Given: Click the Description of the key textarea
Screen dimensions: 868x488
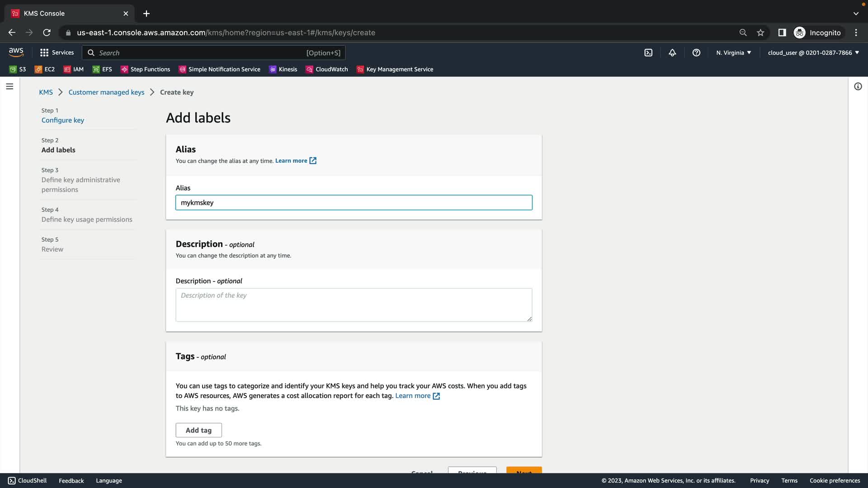Looking at the screenshot, I should click(x=354, y=305).
